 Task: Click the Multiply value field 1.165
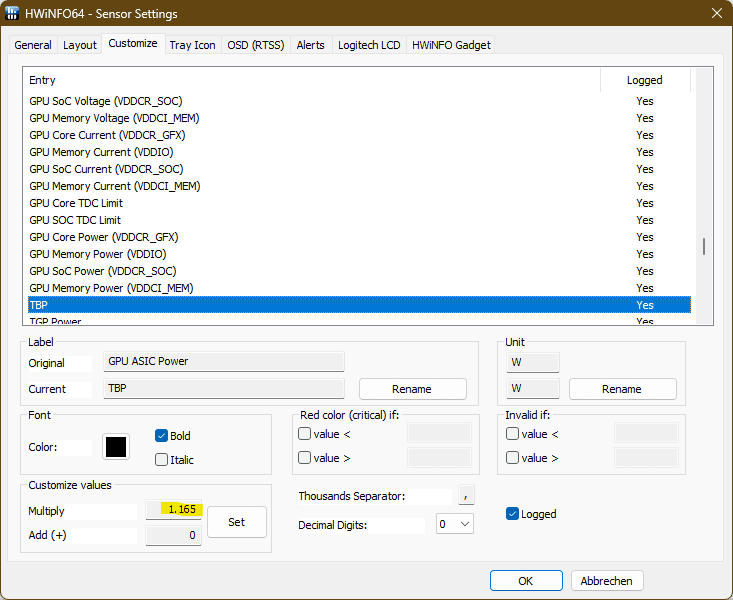pos(174,509)
